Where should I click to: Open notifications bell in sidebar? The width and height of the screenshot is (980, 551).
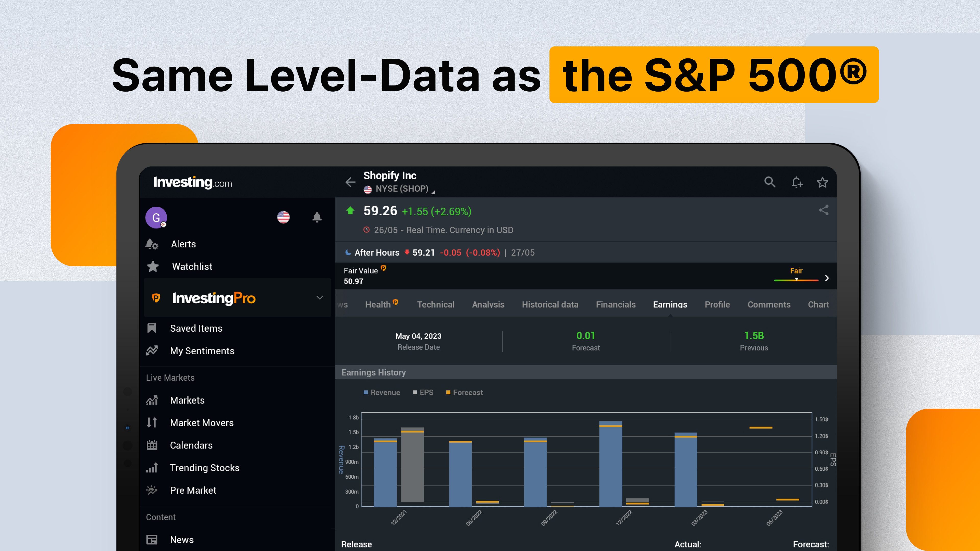tap(316, 217)
